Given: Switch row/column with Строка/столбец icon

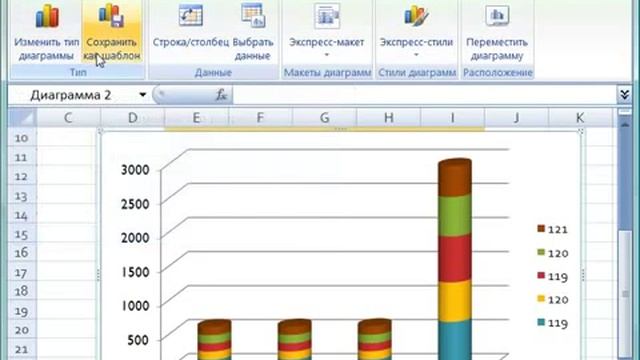Looking at the screenshot, I should (x=191, y=16).
